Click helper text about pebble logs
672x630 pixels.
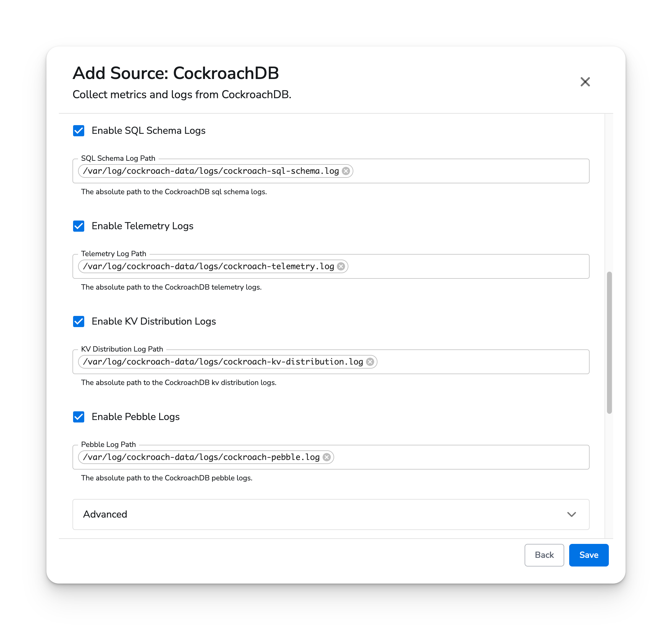tap(167, 478)
